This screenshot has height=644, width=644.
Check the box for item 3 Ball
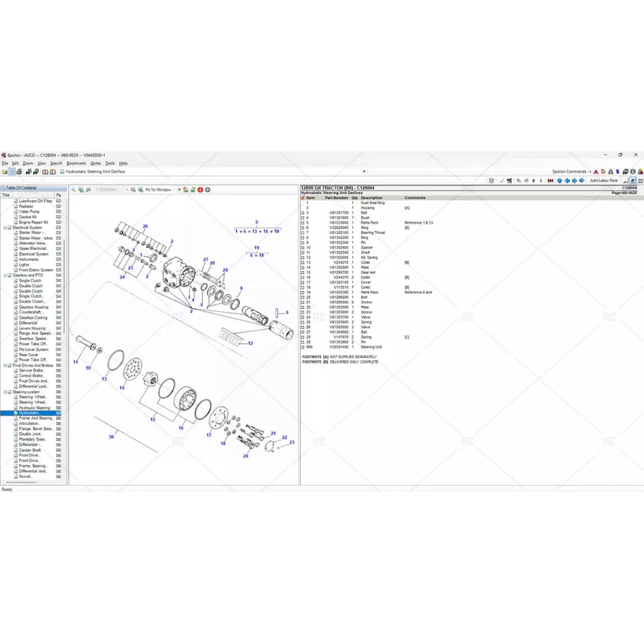303,213
